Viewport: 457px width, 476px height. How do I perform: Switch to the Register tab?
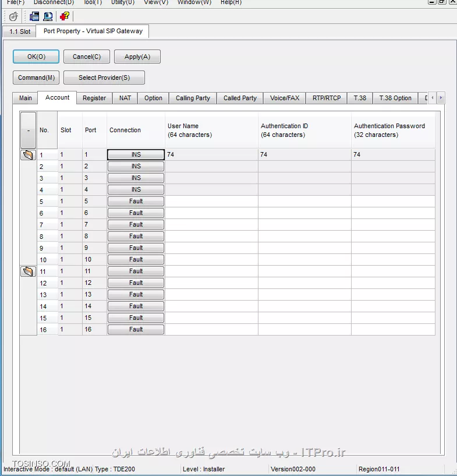94,98
